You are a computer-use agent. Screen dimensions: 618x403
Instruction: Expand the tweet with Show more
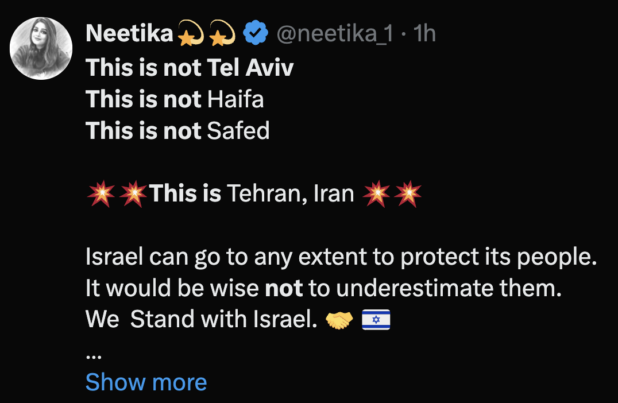coord(146,381)
